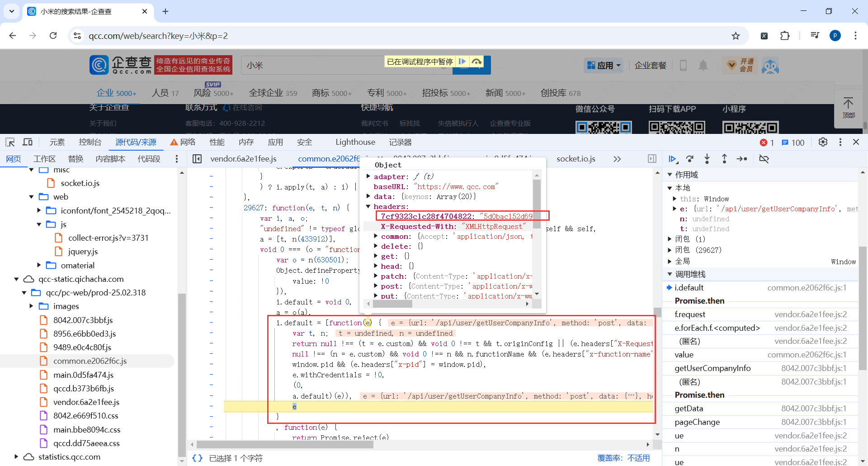This screenshot has width=868, height=466.
Task: Show more open file tabs
Action: point(617,159)
